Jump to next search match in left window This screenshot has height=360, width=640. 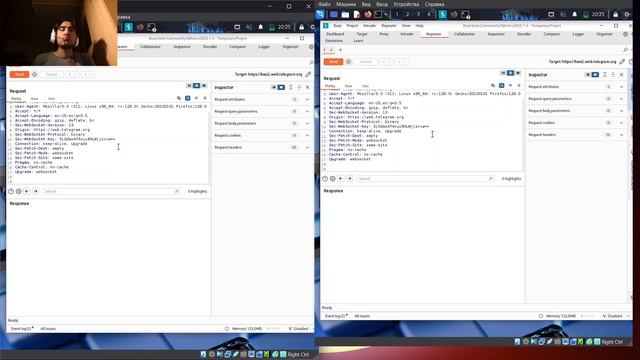click(36, 191)
